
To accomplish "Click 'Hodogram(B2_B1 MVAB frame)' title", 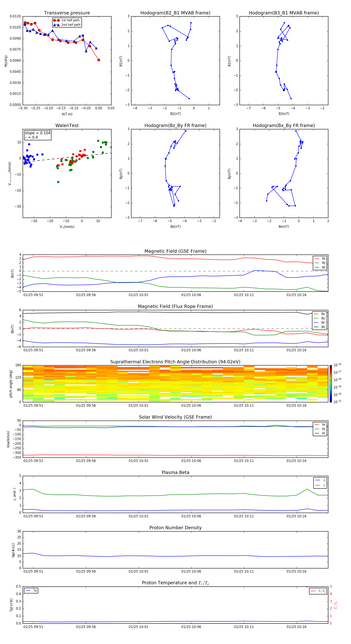I will pos(175,13).
